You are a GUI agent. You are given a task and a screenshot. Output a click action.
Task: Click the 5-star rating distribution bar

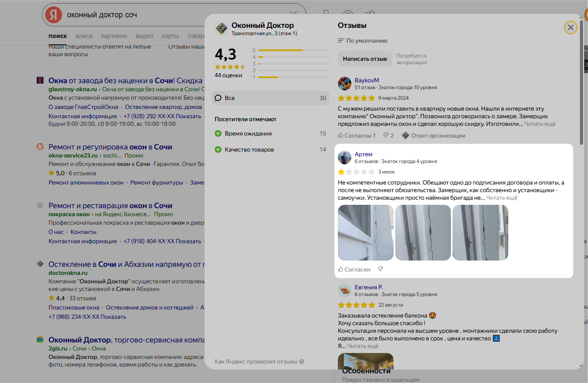(293, 50)
